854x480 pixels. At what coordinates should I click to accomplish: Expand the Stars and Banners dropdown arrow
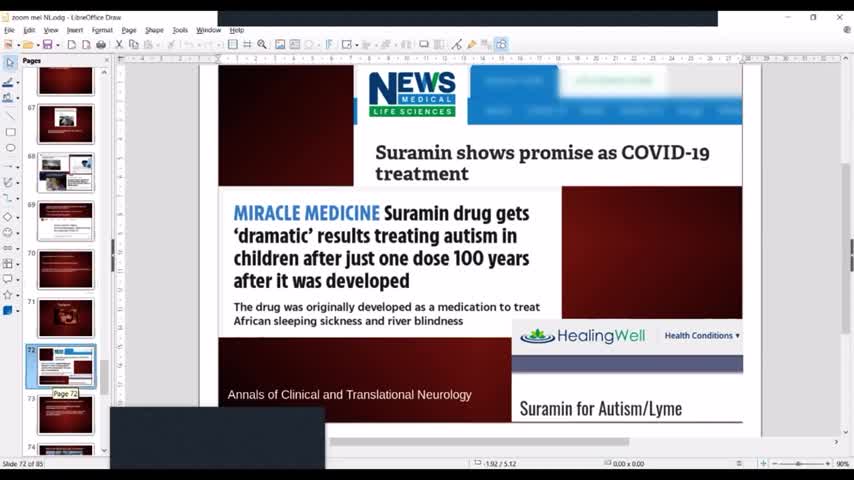[x=18, y=295]
